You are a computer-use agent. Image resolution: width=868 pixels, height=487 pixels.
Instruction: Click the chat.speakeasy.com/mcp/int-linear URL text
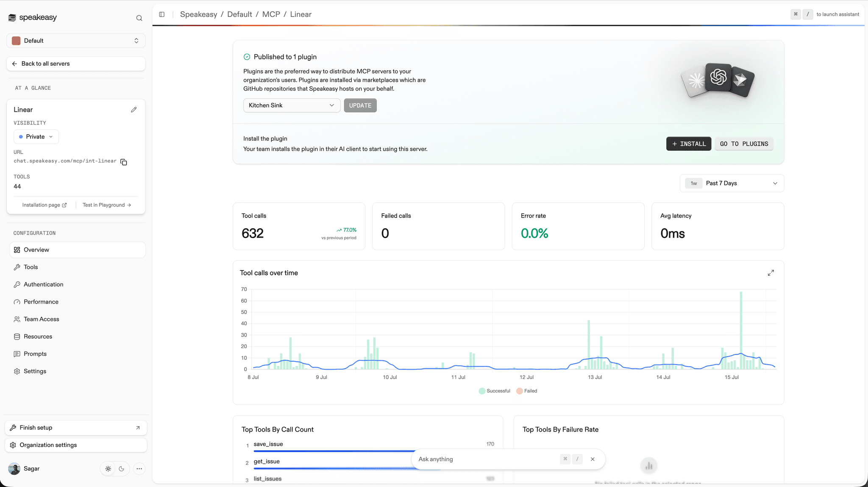tap(65, 161)
